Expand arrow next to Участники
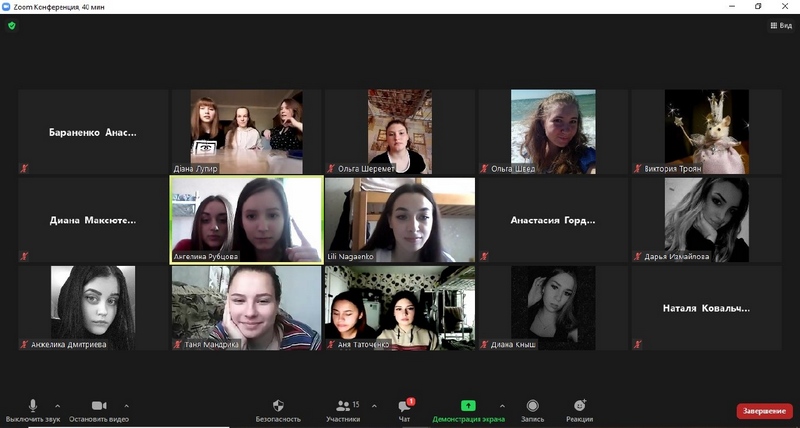Viewport: 800px width, 428px height. coord(374,406)
